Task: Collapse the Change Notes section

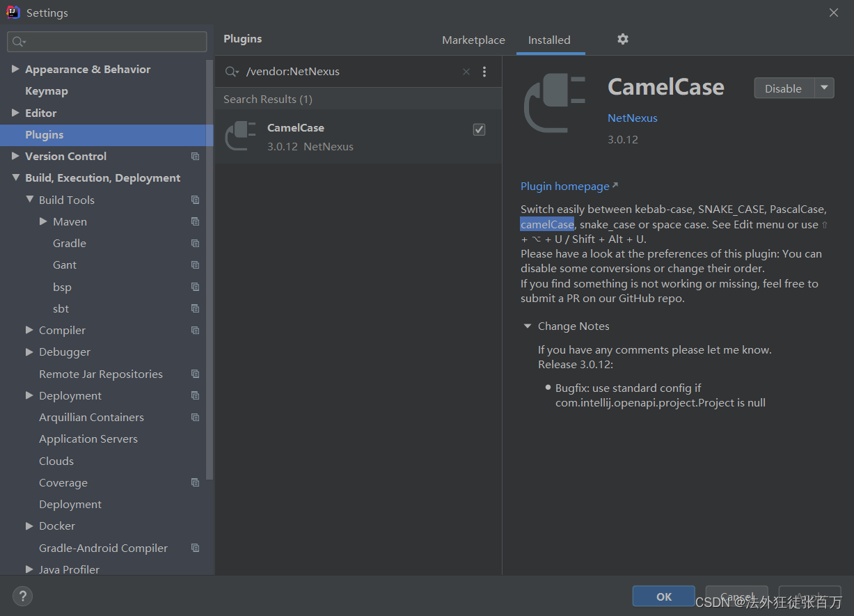Action: coord(528,326)
